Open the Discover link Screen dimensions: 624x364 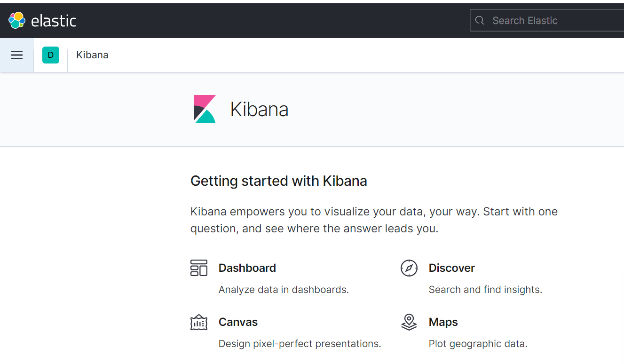[x=452, y=268]
